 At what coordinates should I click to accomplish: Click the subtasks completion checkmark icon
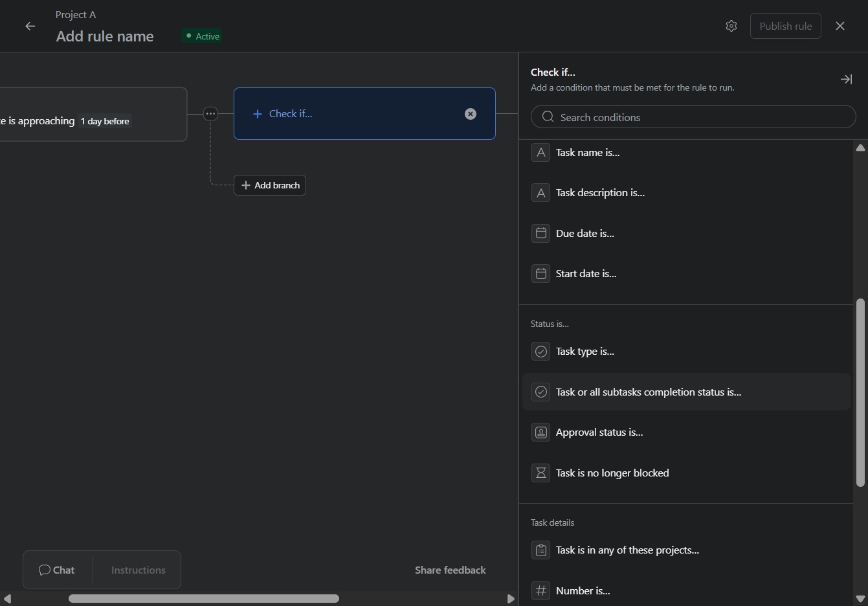click(x=541, y=392)
